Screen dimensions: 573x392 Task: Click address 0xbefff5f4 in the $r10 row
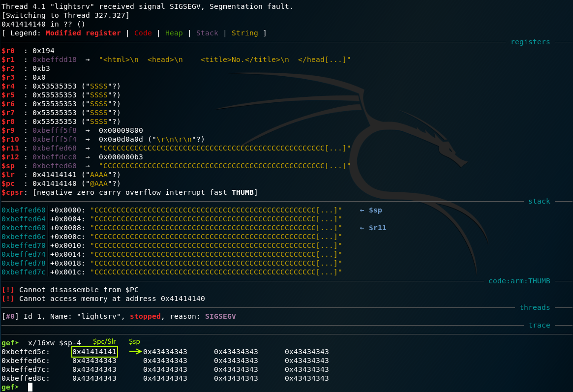pyautogui.click(x=55, y=139)
